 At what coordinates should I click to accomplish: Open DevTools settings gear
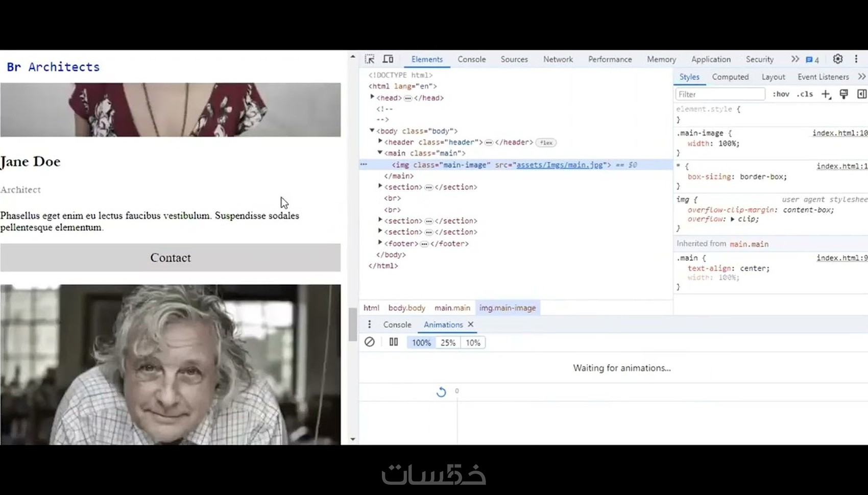click(x=838, y=59)
